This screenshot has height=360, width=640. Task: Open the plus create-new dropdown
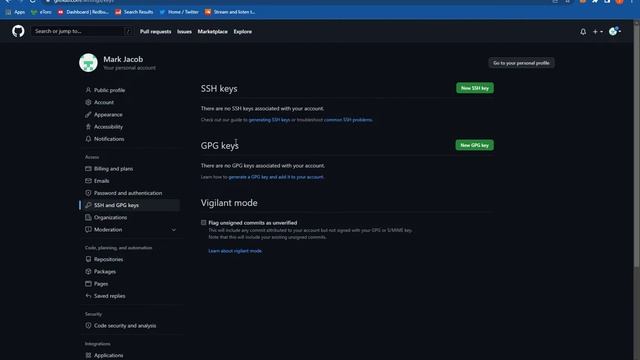598,31
